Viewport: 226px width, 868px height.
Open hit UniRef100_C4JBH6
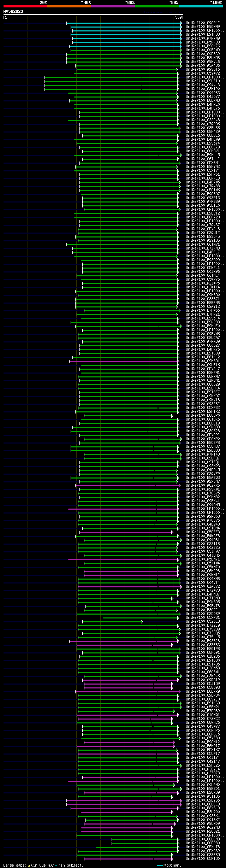203,555
